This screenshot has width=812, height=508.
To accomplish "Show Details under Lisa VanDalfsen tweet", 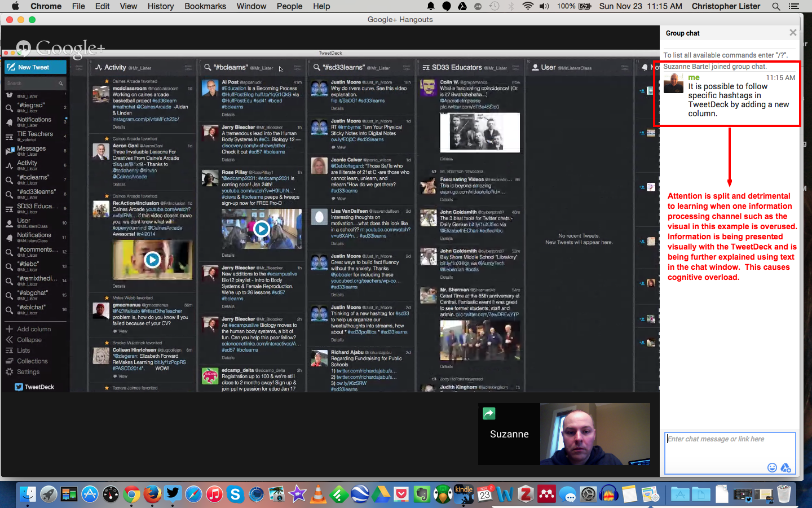I will 337,244.
